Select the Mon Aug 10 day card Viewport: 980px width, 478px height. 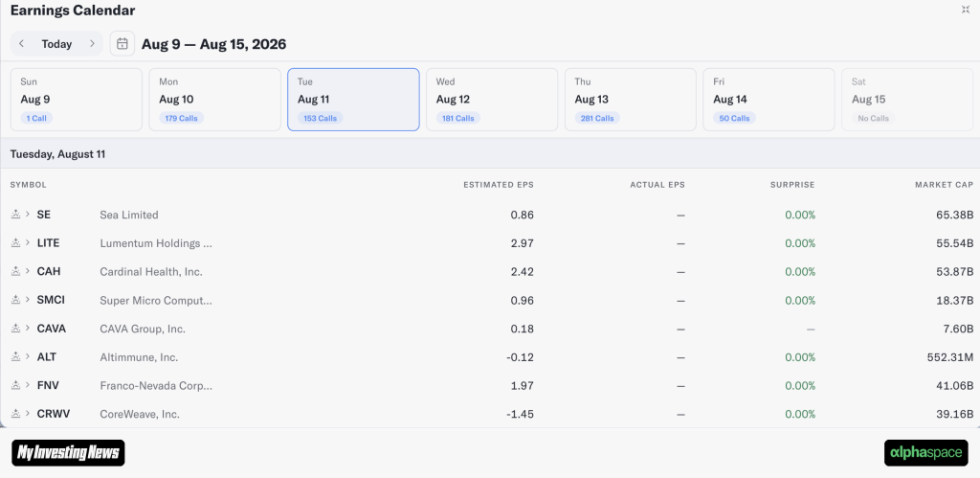(215, 100)
